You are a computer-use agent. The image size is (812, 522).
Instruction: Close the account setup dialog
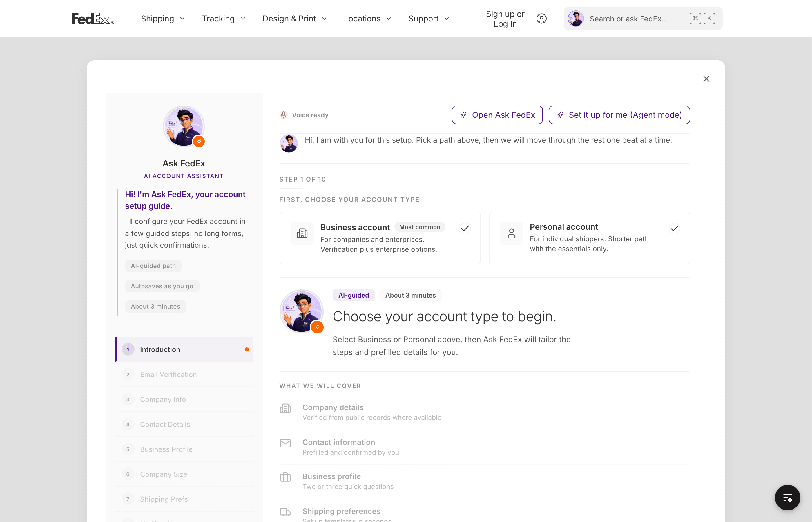[x=706, y=79]
